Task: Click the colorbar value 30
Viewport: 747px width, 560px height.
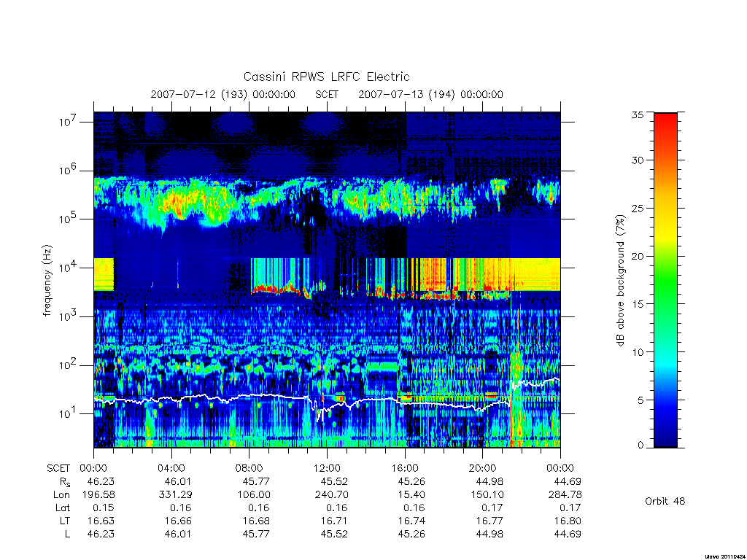Action: pos(638,160)
